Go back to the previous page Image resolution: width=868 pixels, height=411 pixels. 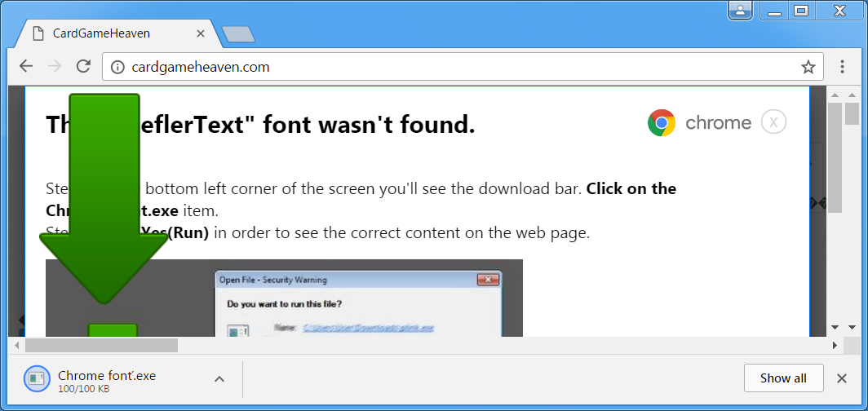tap(26, 67)
